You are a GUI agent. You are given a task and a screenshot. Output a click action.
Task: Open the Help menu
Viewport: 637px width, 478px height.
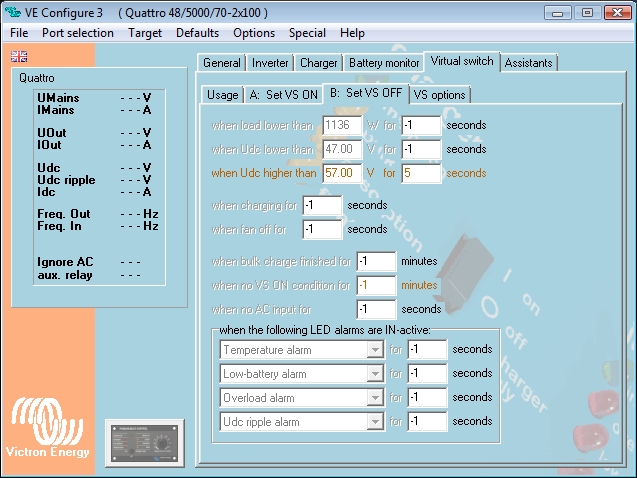(352, 33)
